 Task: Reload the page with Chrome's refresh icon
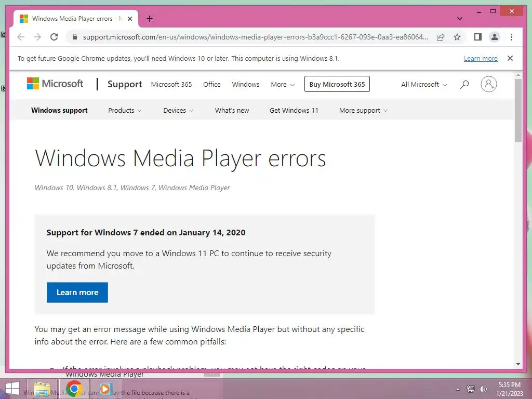54,37
